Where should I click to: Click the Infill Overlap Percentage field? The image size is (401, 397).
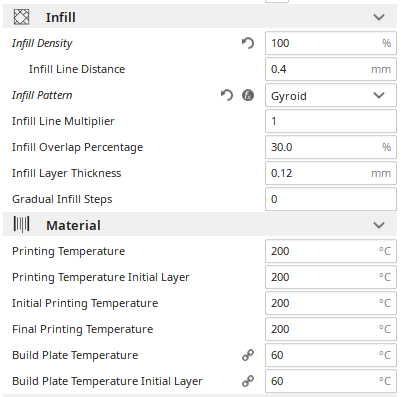[331, 147]
